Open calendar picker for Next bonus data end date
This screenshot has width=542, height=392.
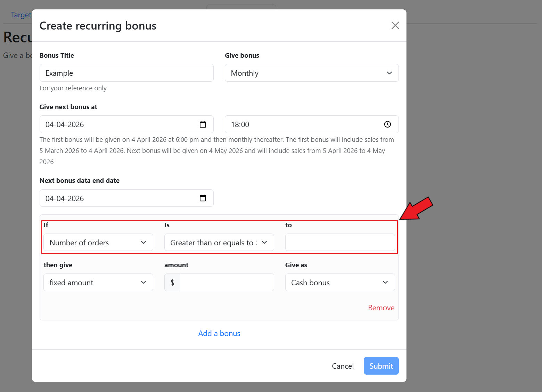click(203, 198)
